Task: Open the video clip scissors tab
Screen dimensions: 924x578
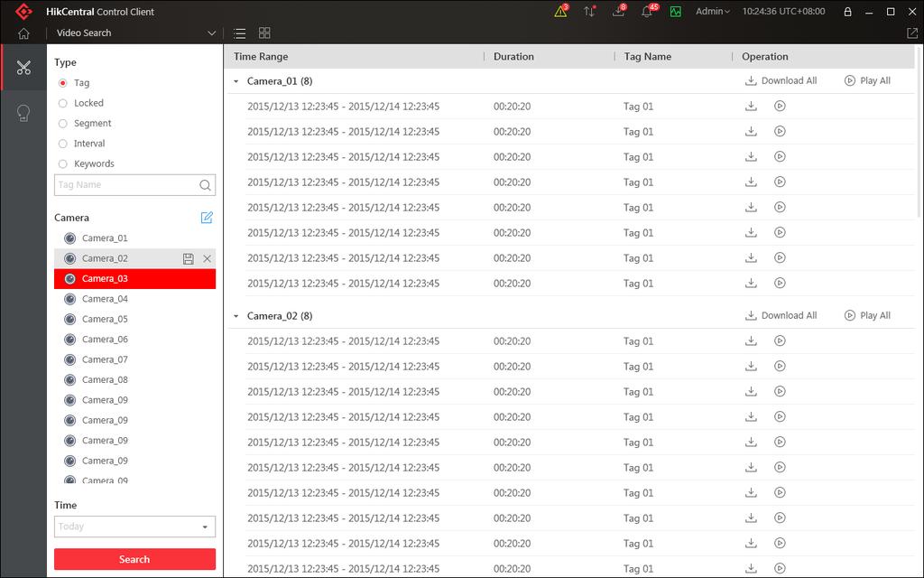Action: coord(23,67)
